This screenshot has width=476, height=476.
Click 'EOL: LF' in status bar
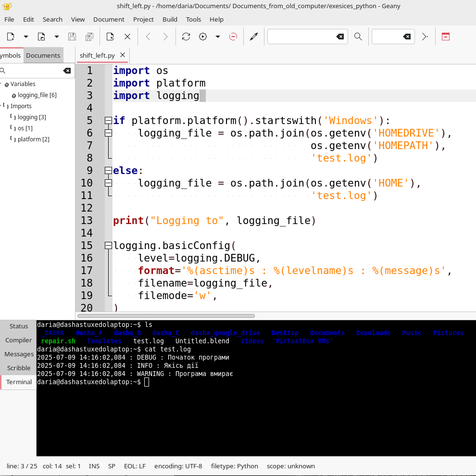[x=135, y=466]
